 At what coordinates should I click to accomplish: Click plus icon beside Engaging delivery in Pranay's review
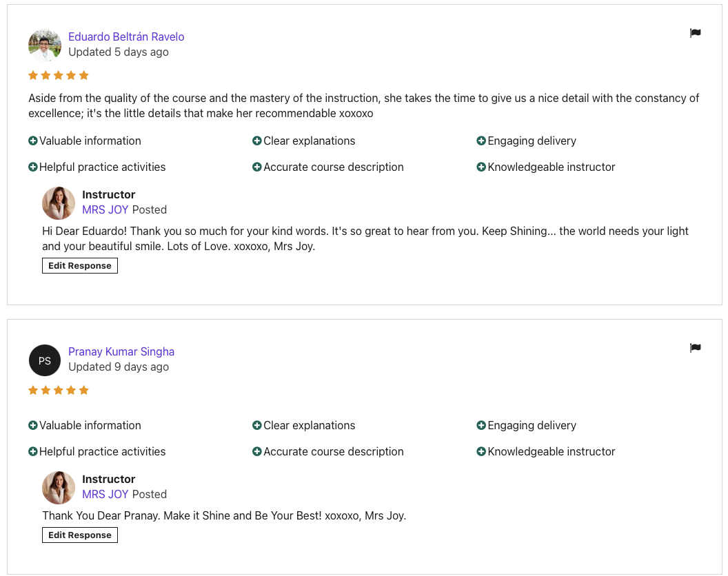coord(481,425)
